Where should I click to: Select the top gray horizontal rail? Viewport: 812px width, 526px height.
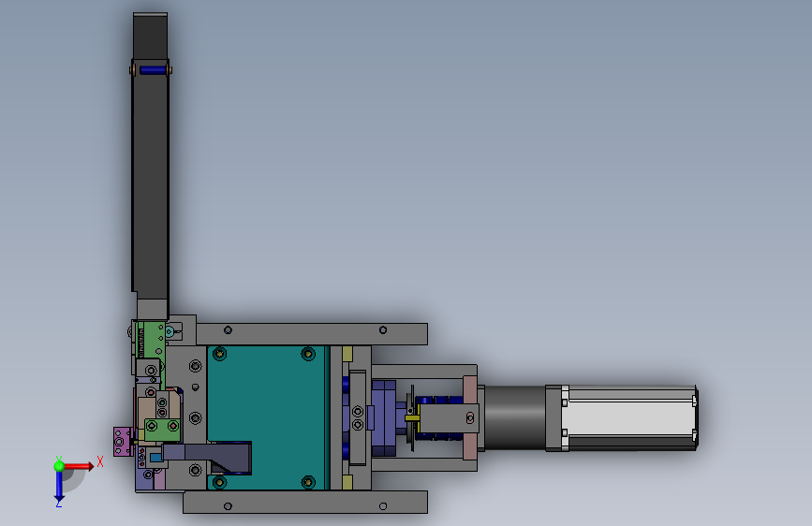311,334
